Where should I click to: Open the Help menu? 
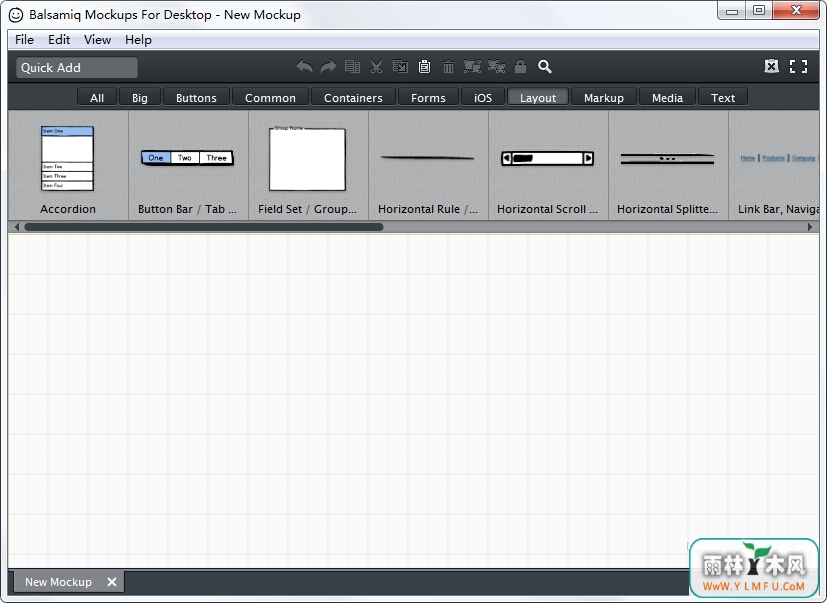coord(138,40)
